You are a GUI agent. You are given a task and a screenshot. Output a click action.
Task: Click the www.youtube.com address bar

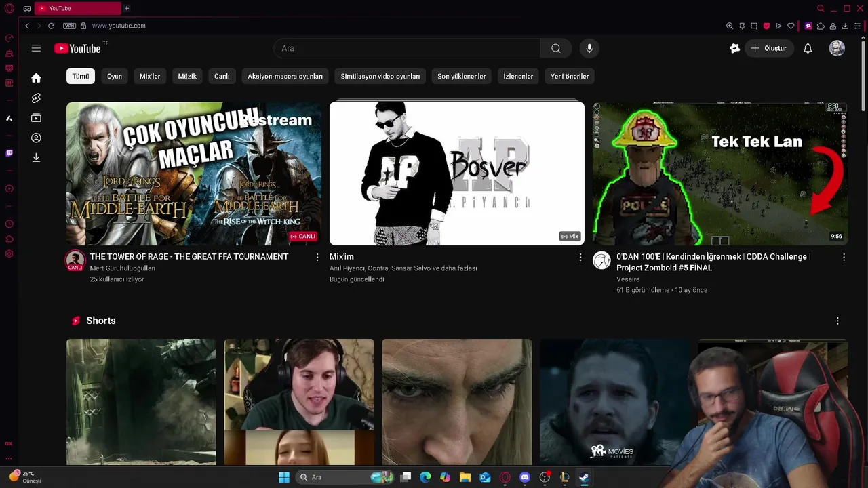pyautogui.click(x=119, y=26)
